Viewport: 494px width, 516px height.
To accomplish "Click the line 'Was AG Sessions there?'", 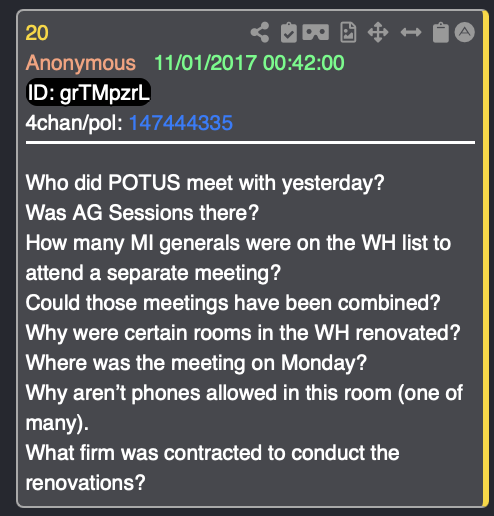I will click(142, 213).
